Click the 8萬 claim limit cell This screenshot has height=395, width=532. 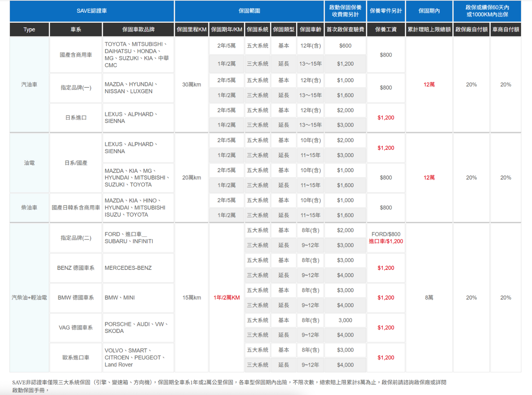[x=429, y=297]
